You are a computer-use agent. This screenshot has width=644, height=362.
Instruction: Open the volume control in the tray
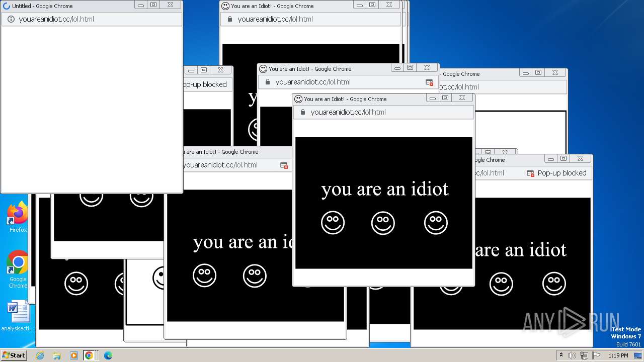[572, 355]
